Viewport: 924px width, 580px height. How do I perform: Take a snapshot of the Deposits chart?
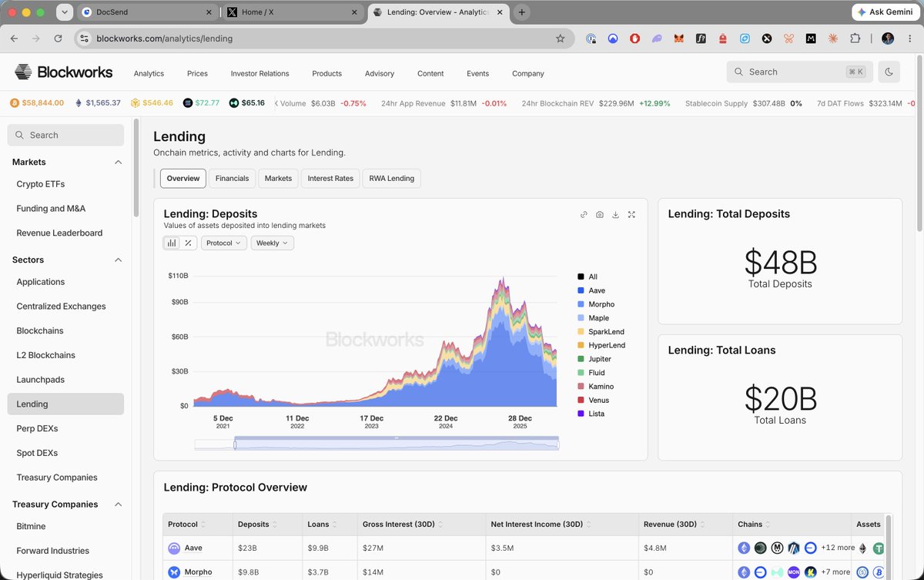(600, 215)
